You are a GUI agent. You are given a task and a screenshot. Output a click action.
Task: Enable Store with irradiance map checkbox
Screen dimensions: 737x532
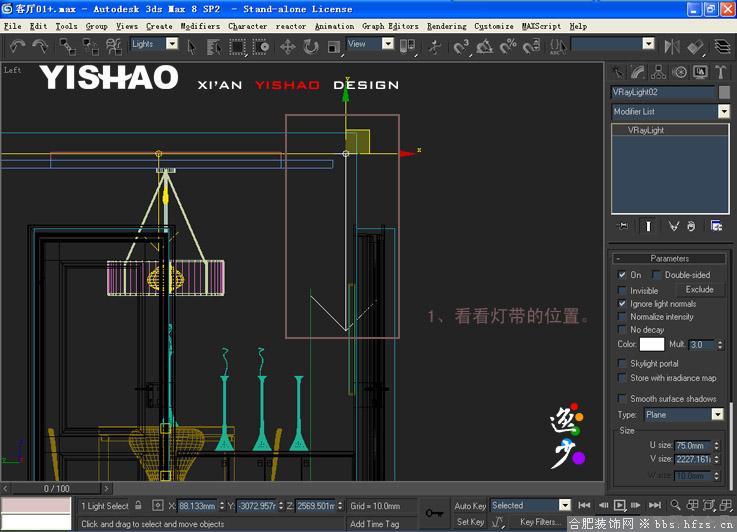(622, 378)
